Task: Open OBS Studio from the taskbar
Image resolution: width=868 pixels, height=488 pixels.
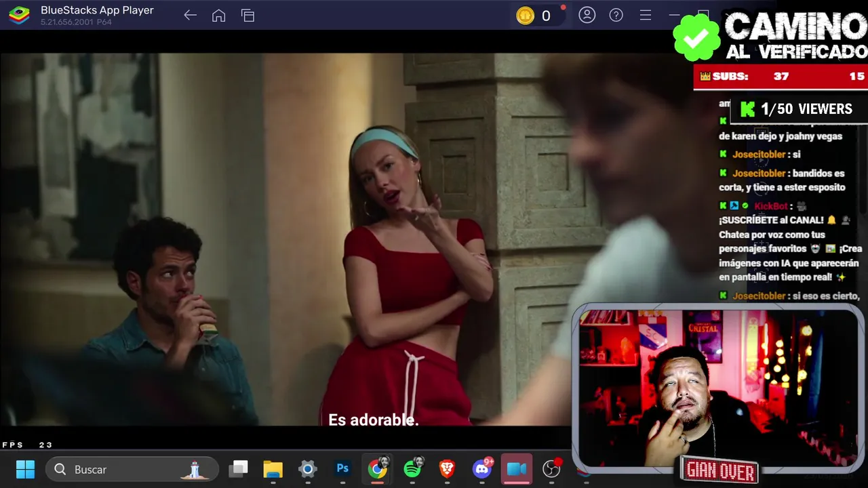Action: 552,468
